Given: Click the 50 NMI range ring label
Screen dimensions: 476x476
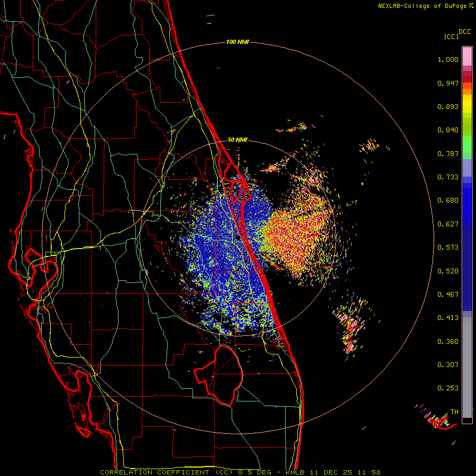Looking at the screenshot, I should (x=237, y=140).
